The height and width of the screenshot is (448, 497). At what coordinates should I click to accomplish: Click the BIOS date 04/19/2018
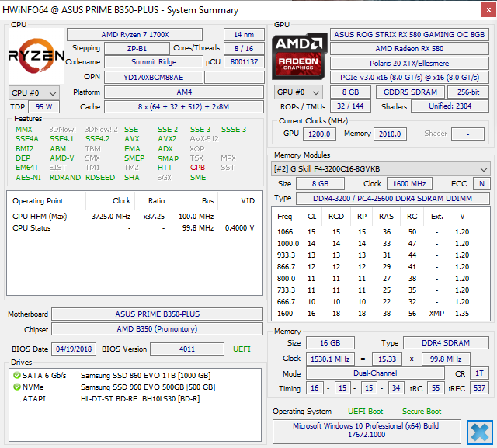tap(74, 349)
